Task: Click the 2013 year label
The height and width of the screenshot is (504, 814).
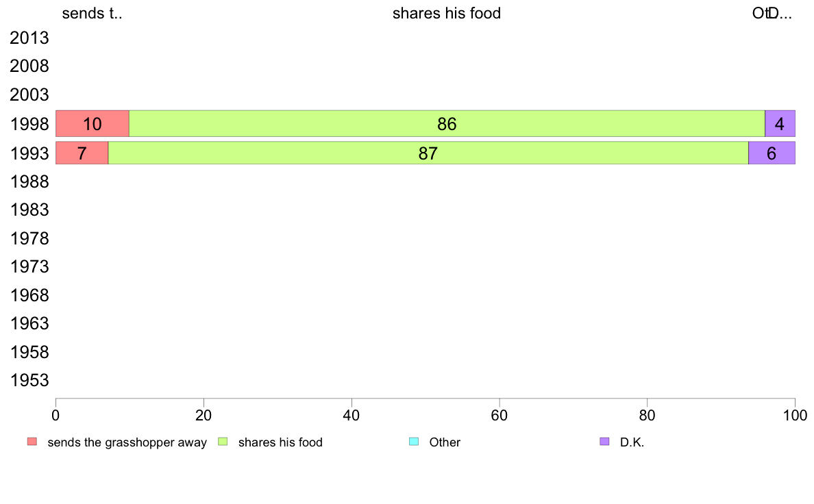Action: point(29,38)
